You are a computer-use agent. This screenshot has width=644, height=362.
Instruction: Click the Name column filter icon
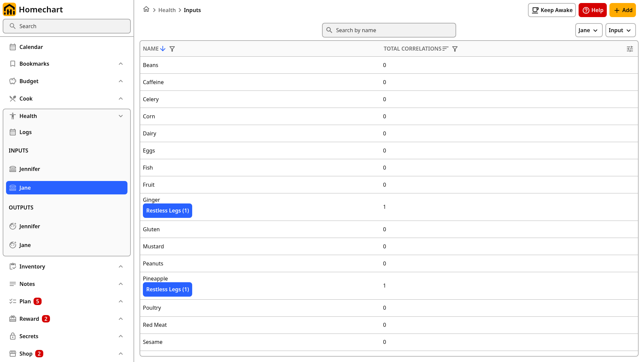pyautogui.click(x=172, y=49)
